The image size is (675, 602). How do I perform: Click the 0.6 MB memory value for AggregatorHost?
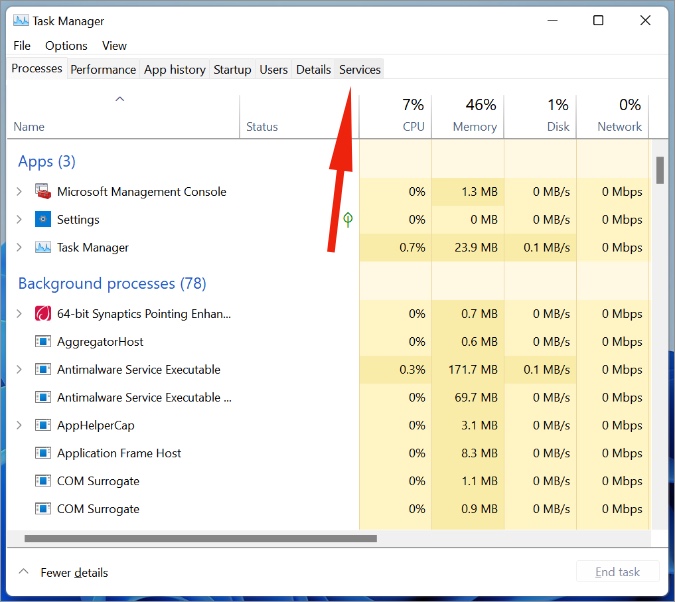479,341
